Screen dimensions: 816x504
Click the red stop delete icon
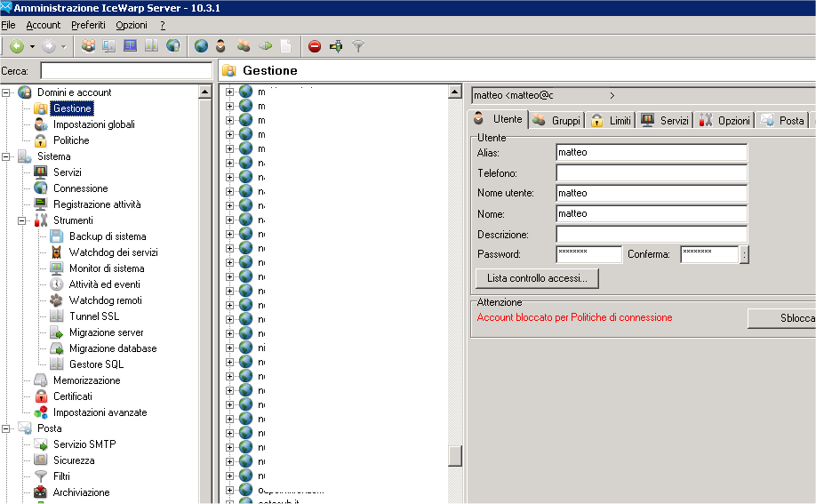coord(315,46)
